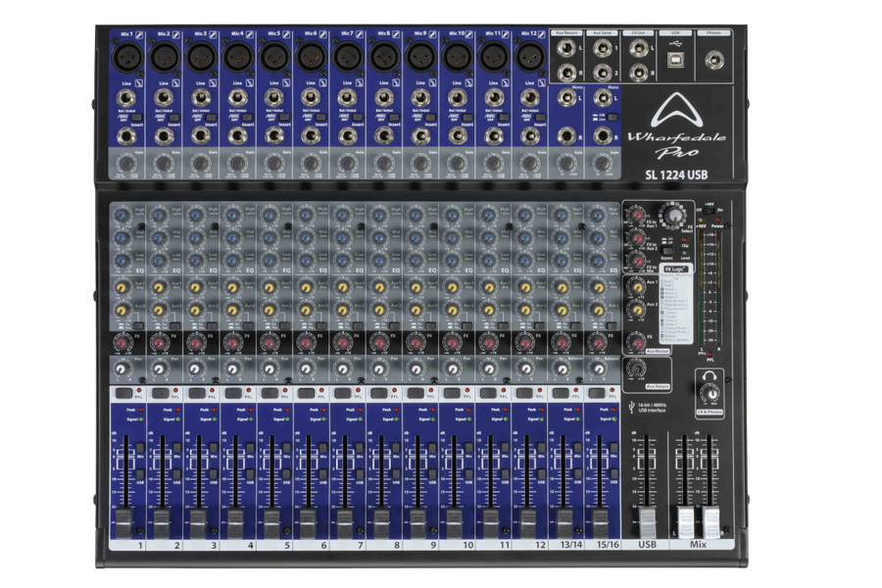Click the channel 10 Gain knob
Image resolution: width=882 pixels, height=588 pixels.
click(456, 164)
